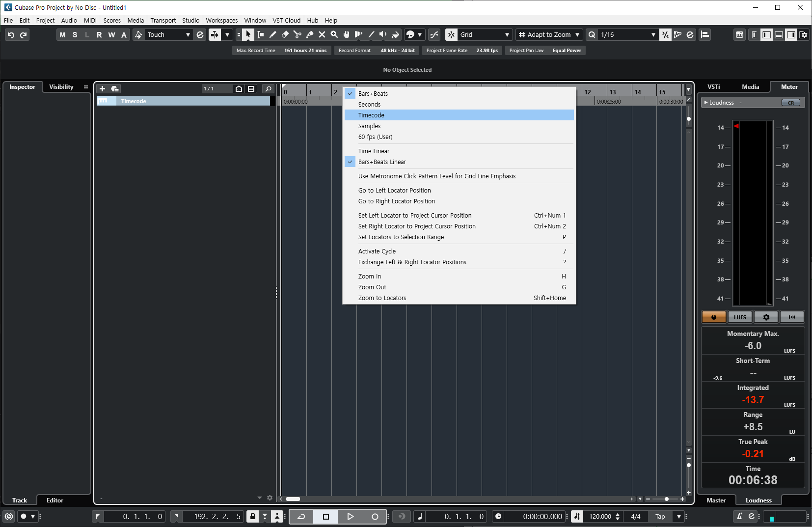The width and height of the screenshot is (812, 527).
Task: Toggle Write (W) automation for all tracks
Action: pyautogui.click(x=111, y=35)
